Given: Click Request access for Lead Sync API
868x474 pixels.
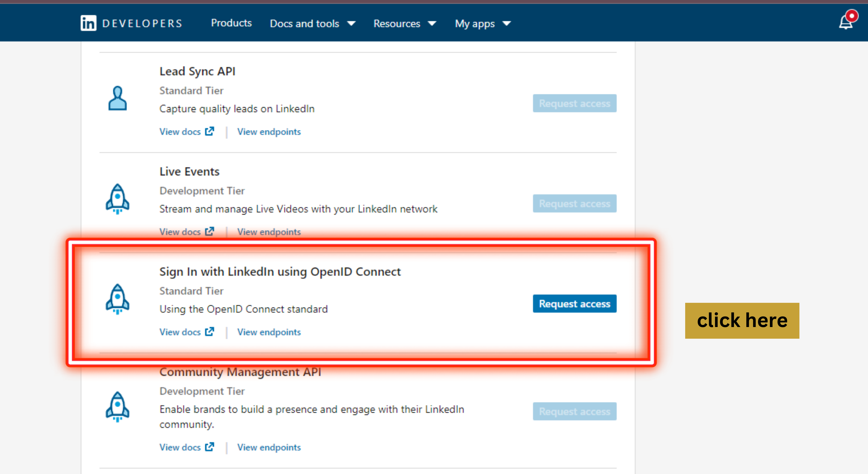Looking at the screenshot, I should pyautogui.click(x=575, y=103).
